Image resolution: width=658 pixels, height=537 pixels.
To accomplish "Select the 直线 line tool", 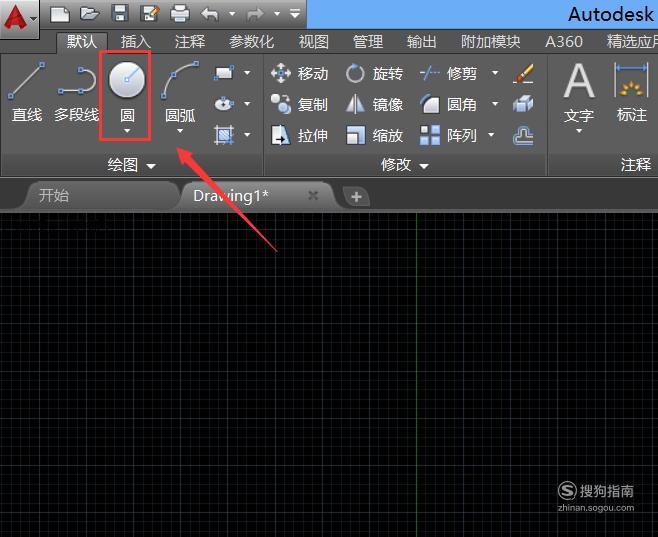I will [x=27, y=91].
